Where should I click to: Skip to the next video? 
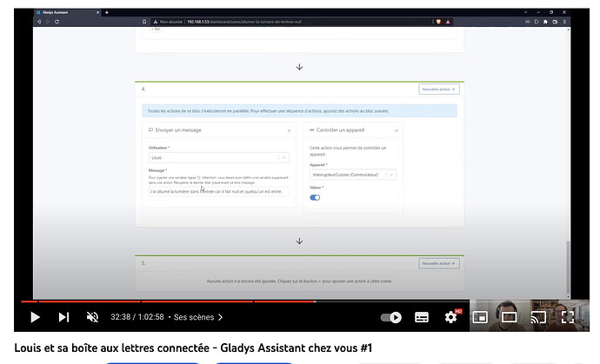(x=63, y=317)
